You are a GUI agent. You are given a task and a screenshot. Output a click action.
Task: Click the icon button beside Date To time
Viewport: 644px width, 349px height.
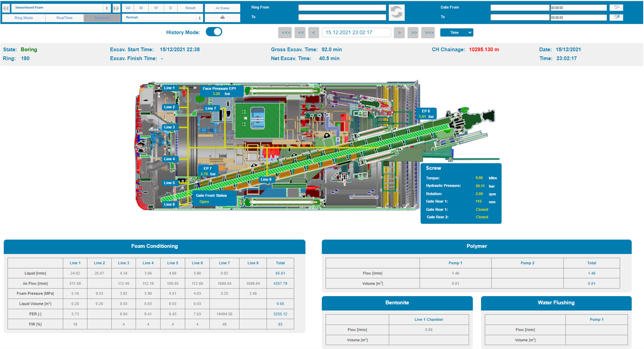click(616, 17)
